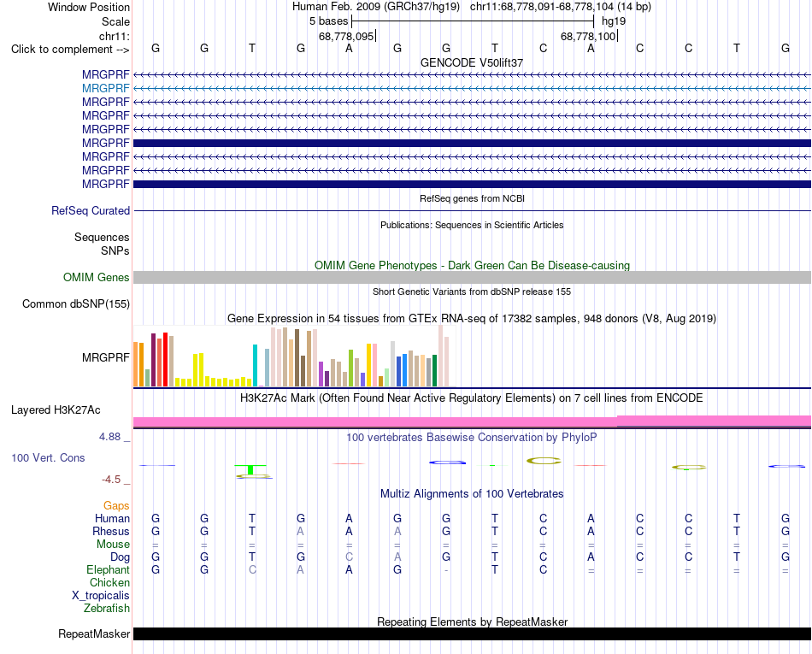Click the 68,778,100 coordinate marker
The height and width of the screenshot is (654, 812).
pos(588,36)
